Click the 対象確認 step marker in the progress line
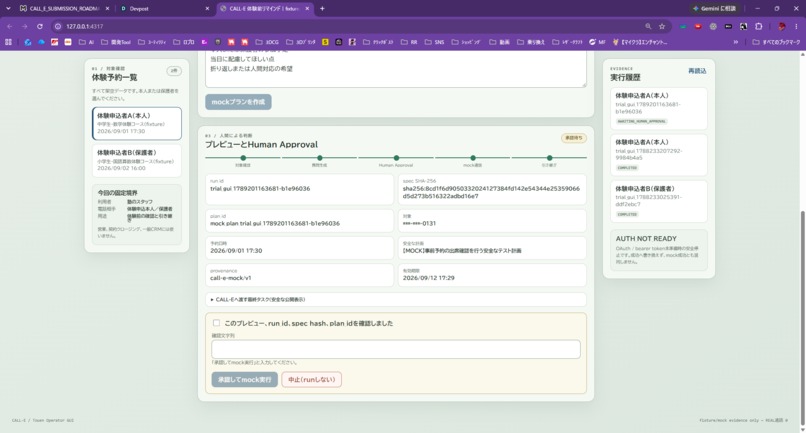This screenshot has height=433, width=806. point(243,158)
